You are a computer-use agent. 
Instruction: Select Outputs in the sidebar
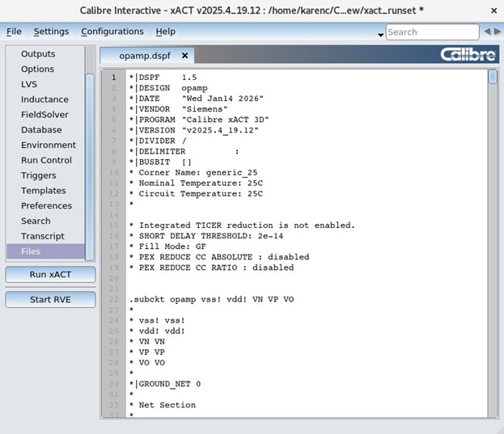point(38,54)
